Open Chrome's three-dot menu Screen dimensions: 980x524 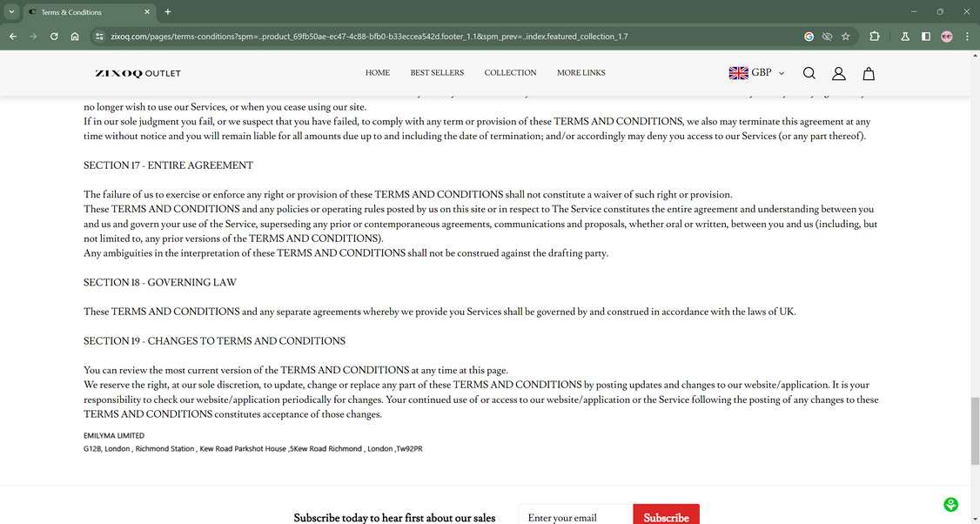coord(967,37)
